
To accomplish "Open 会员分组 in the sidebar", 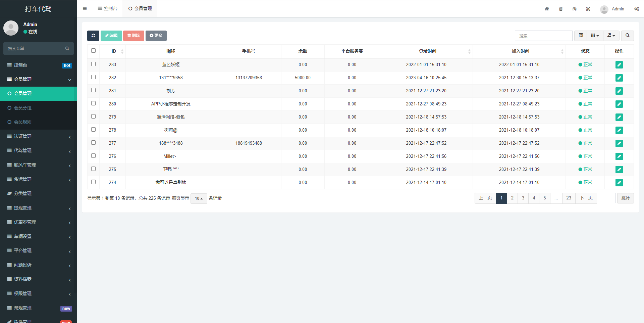I will (23, 108).
